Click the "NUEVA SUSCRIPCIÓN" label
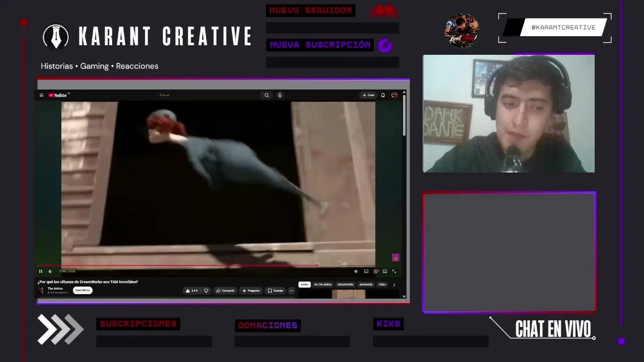Screen dimensions: 644x362 (x=320, y=45)
